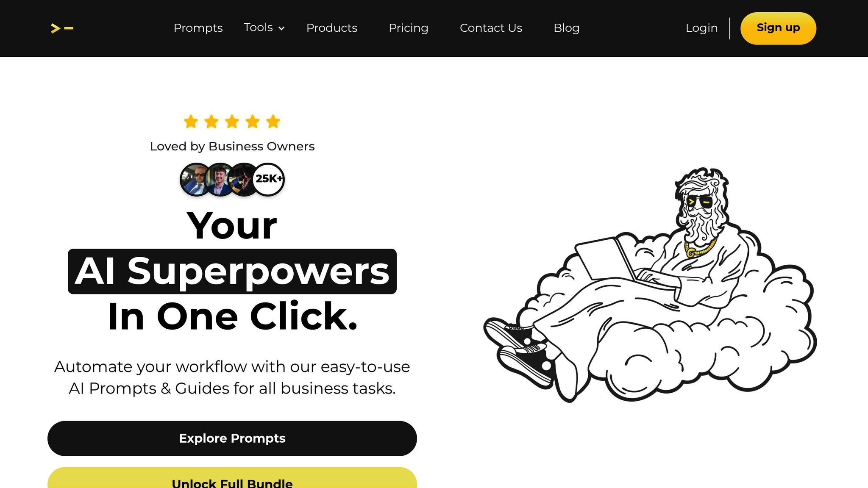Go to the Products page
868x488 pixels.
pyautogui.click(x=332, y=28)
